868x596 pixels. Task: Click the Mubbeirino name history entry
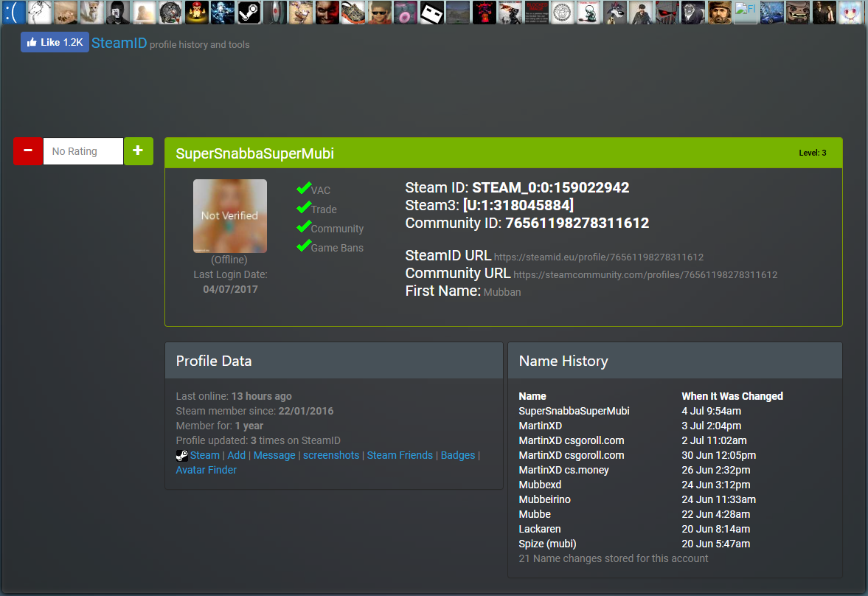pyautogui.click(x=545, y=499)
